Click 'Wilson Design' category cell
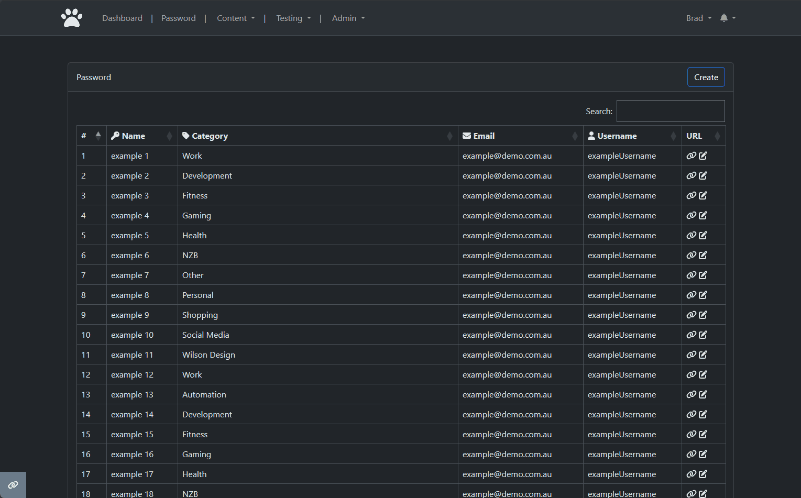 317,355
